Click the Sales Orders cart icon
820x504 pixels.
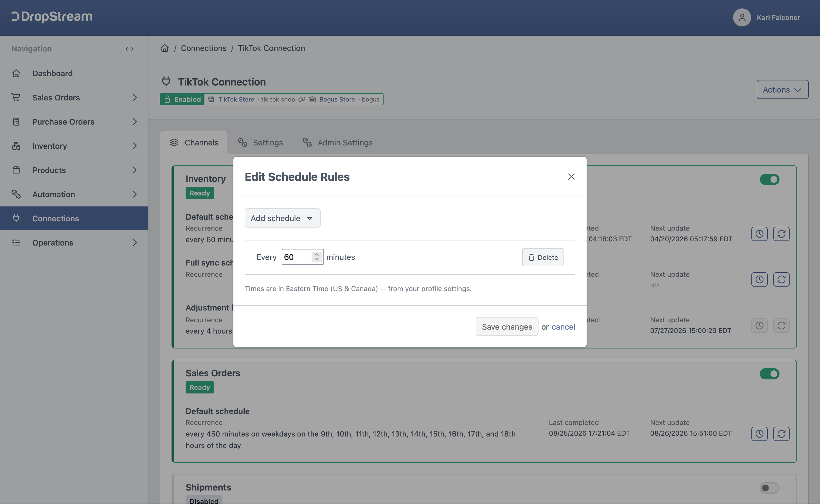click(16, 97)
